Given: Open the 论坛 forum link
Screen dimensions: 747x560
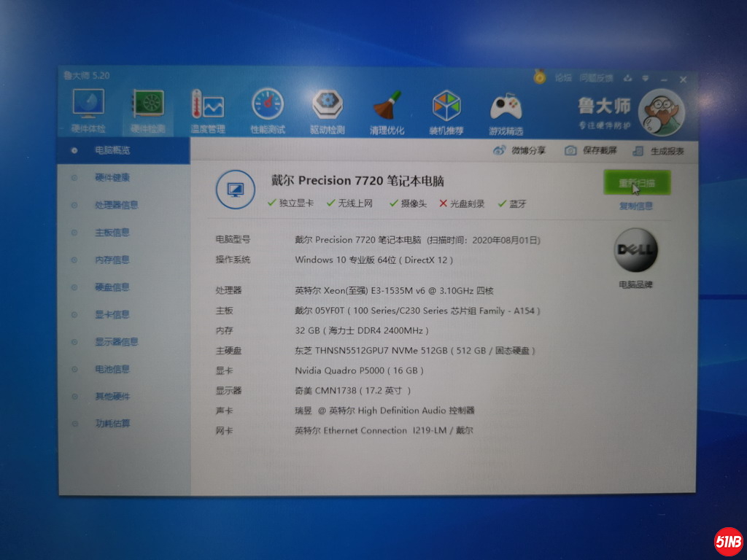Looking at the screenshot, I should [563, 77].
